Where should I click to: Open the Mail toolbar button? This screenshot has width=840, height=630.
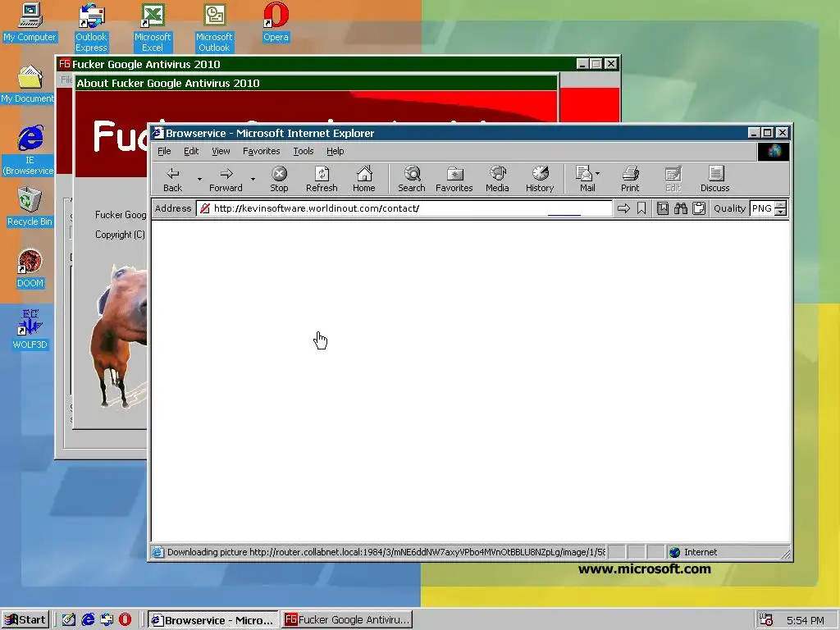(x=587, y=180)
